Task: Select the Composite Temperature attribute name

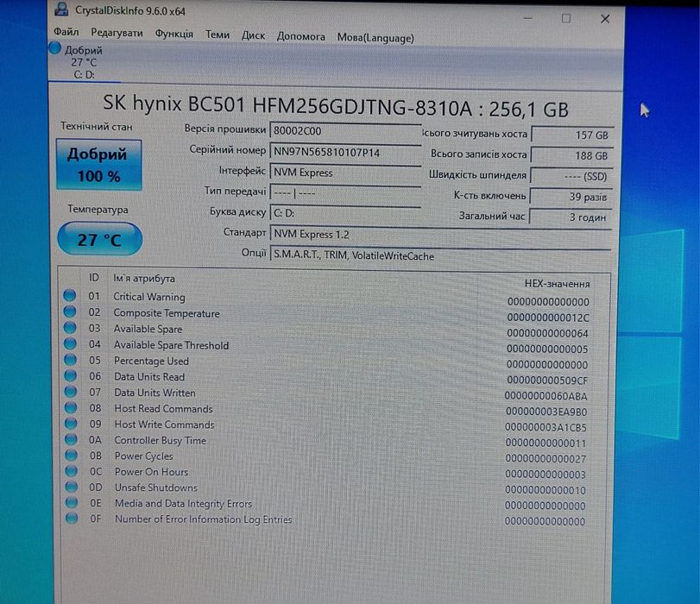Action: (x=167, y=313)
